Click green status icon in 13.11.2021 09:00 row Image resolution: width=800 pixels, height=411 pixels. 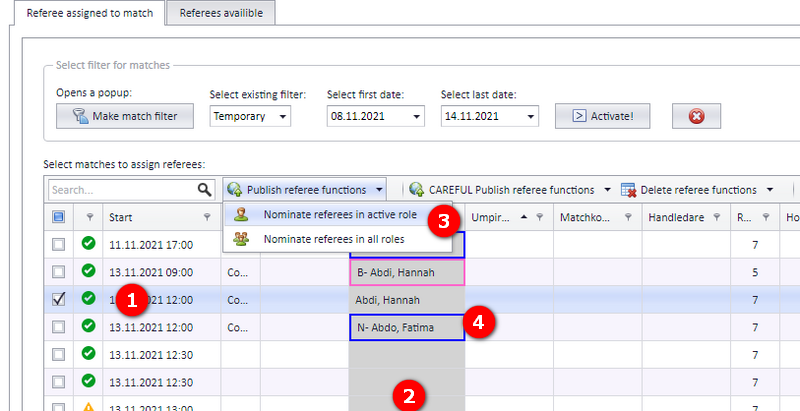(89, 271)
